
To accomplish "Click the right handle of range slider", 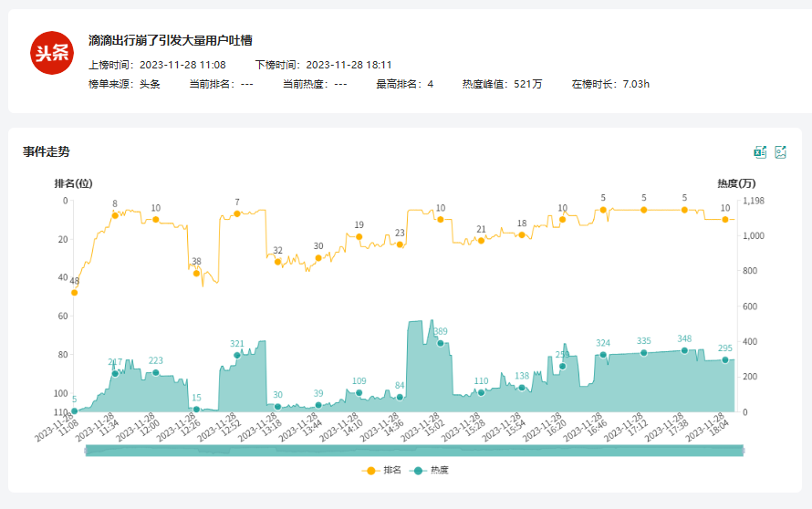I will (744, 451).
